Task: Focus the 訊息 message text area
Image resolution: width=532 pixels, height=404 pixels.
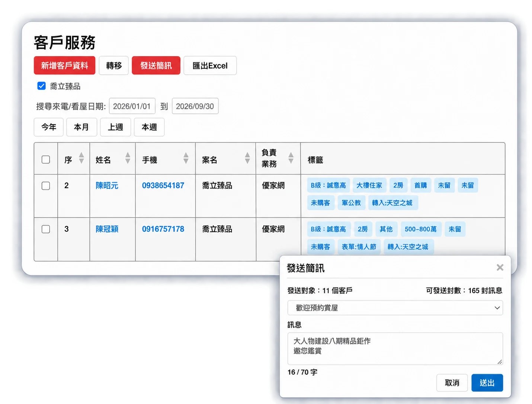Action: point(395,349)
